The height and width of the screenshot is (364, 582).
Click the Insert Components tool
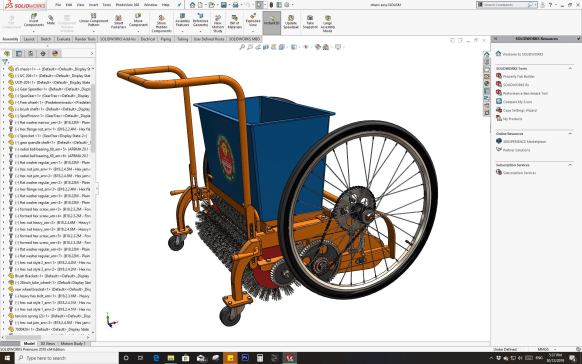[34, 20]
